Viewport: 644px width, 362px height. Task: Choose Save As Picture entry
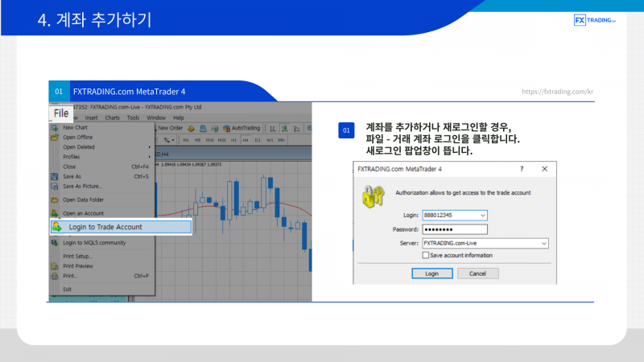pos(101,187)
